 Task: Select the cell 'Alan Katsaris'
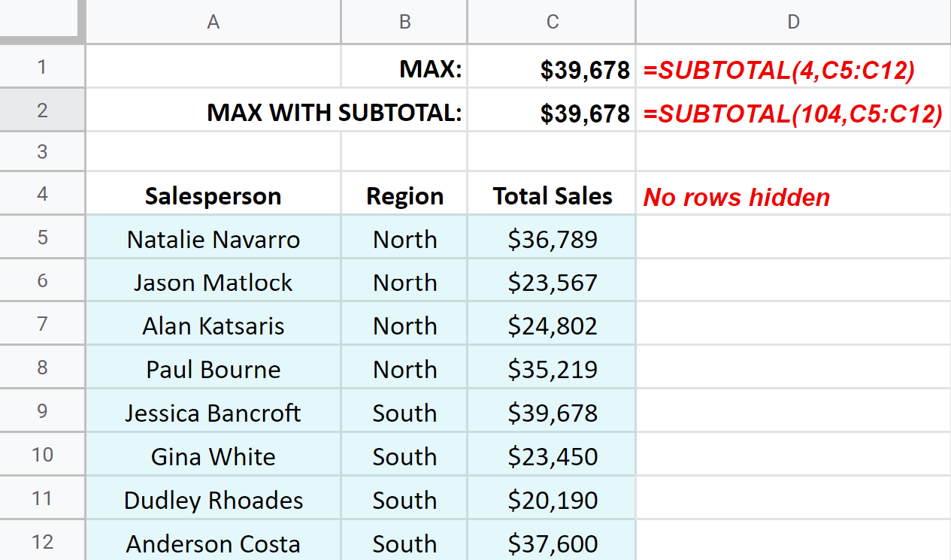tap(214, 324)
